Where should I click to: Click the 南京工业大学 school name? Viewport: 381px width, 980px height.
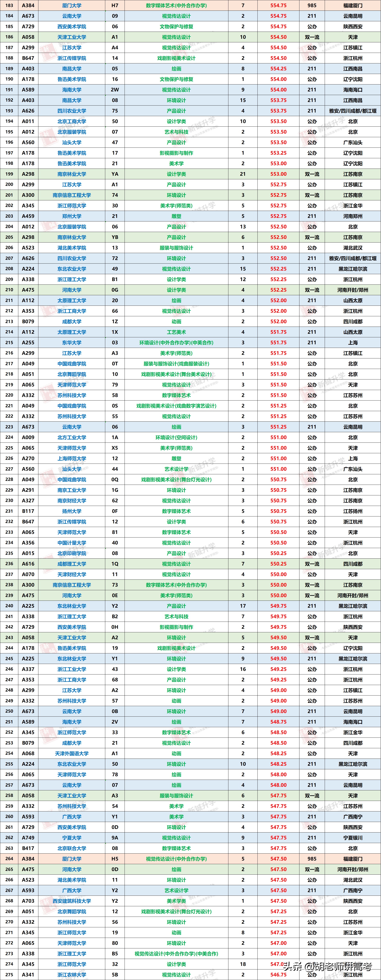(72, 490)
